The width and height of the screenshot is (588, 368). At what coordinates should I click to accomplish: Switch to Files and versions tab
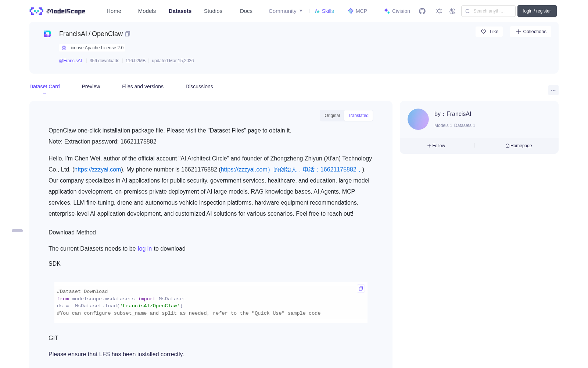(x=143, y=86)
